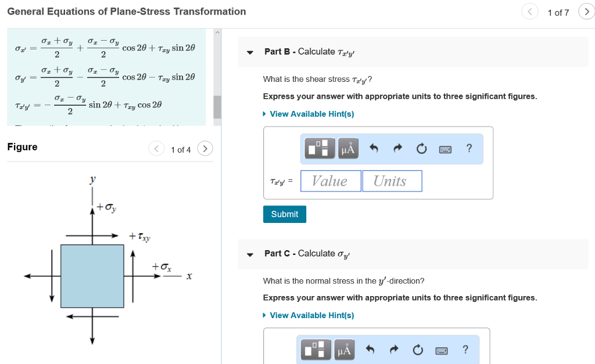Open the keyboard icon in Part C toolbar
This screenshot has width=595, height=364.
point(440,351)
